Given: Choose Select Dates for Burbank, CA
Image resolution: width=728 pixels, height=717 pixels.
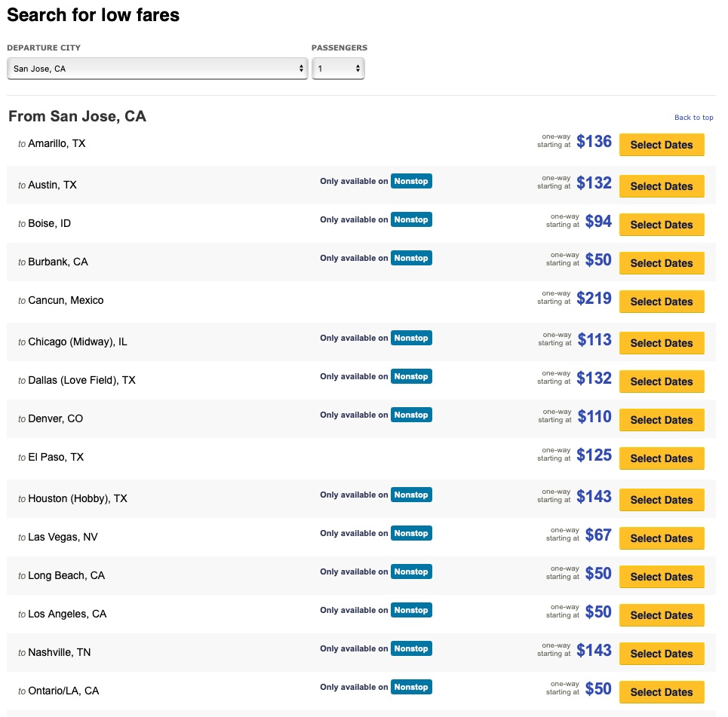Looking at the screenshot, I should 661,263.
